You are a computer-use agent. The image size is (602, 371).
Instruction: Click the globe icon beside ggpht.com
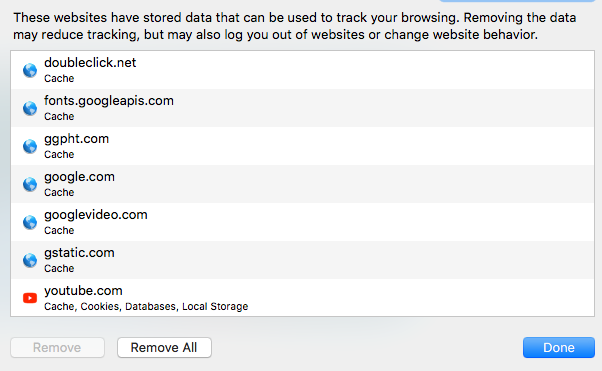[x=30, y=146]
